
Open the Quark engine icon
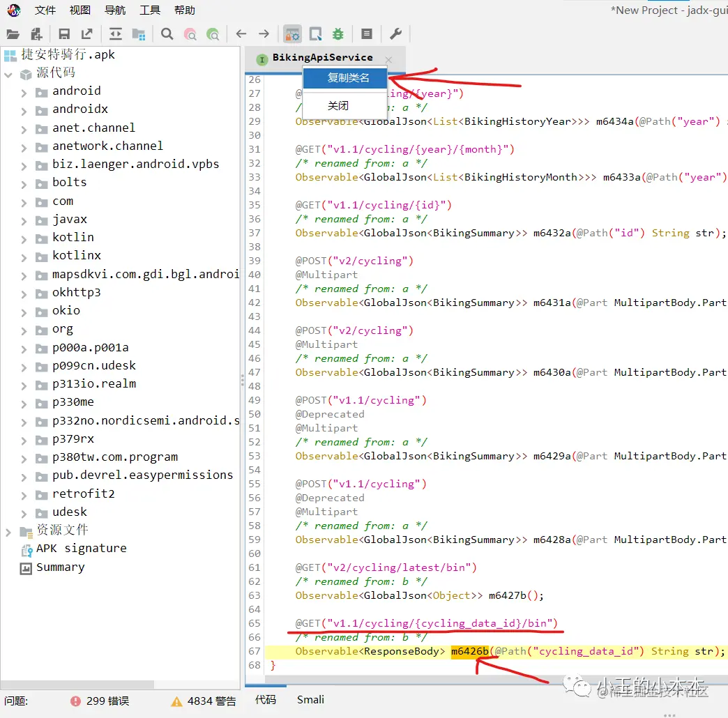pyautogui.click(x=316, y=34)
